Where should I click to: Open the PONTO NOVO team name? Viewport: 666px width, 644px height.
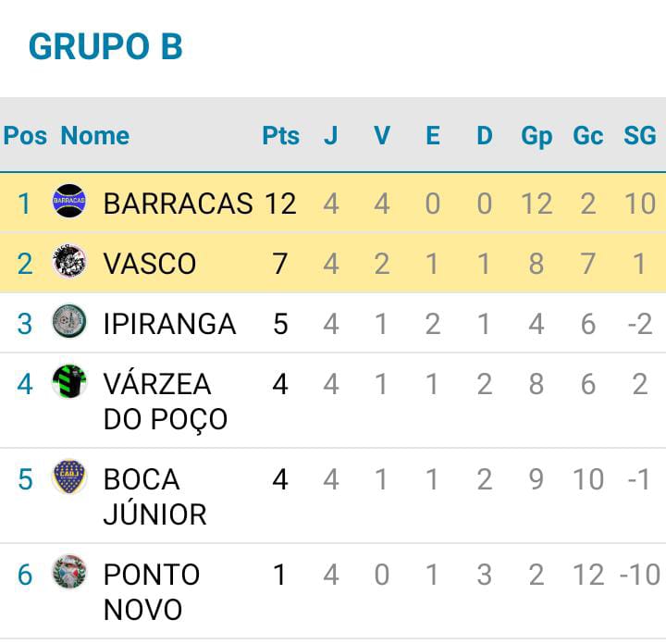152,592
